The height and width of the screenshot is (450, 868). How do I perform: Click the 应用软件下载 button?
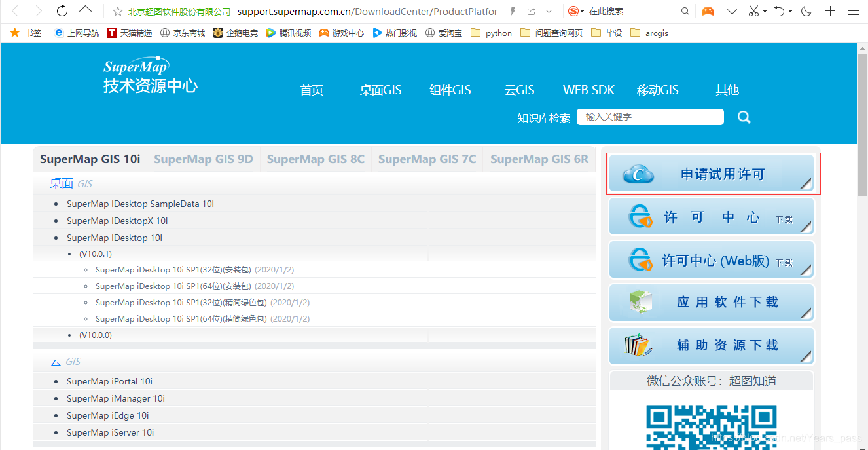click(712, 303)
